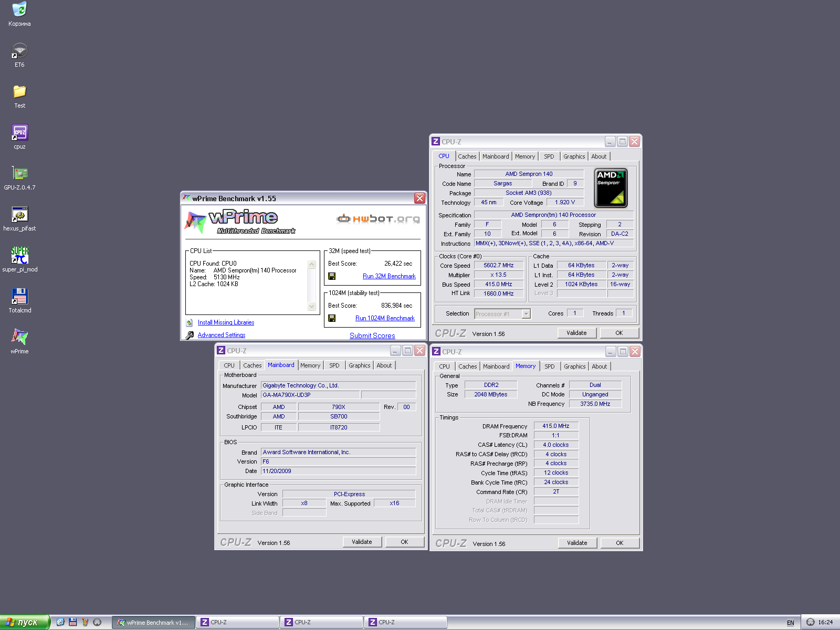The height and width of the screenshot is (630, 840).
Task: Click the Submit Scores link in wPrime
Action: (x=372, y=335)
